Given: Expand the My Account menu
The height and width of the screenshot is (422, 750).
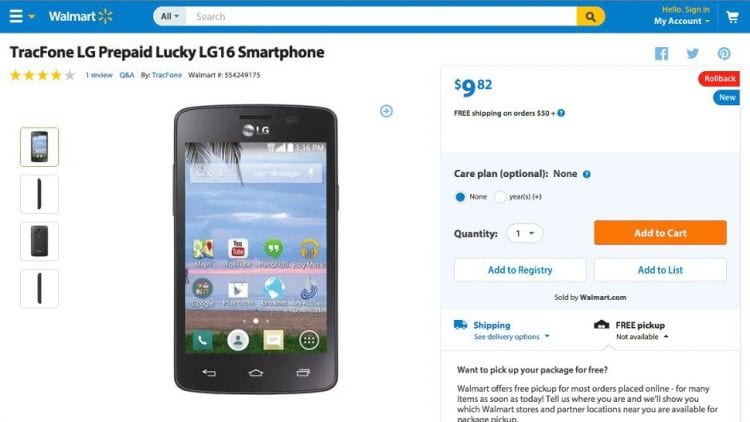Looking at the screenshot, I should point(682,21).
